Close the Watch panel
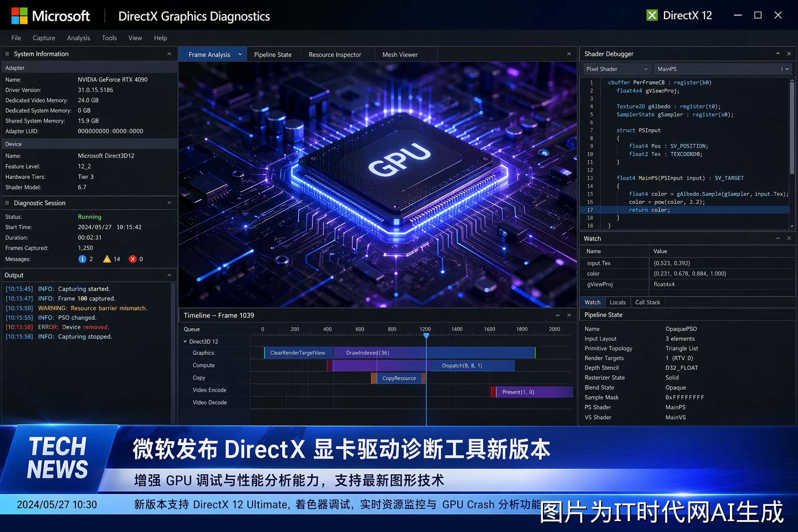 pyautogui.click(x=789, y=238)
